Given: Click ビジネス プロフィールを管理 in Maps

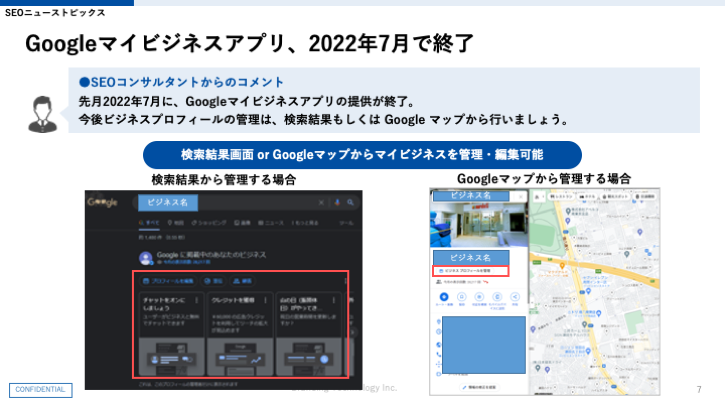Looking at the screenshot, I should (x=471, y=271).
